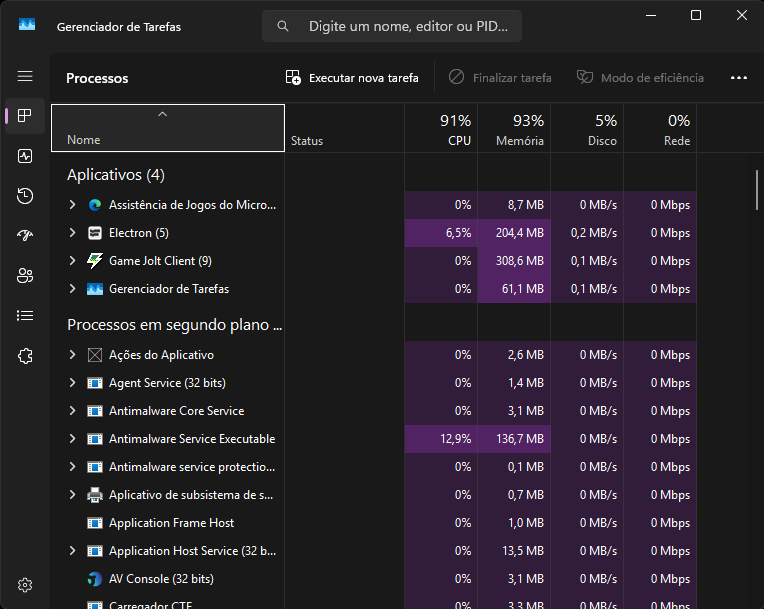
Task: Click the process search box
Action: pos(392,26)
